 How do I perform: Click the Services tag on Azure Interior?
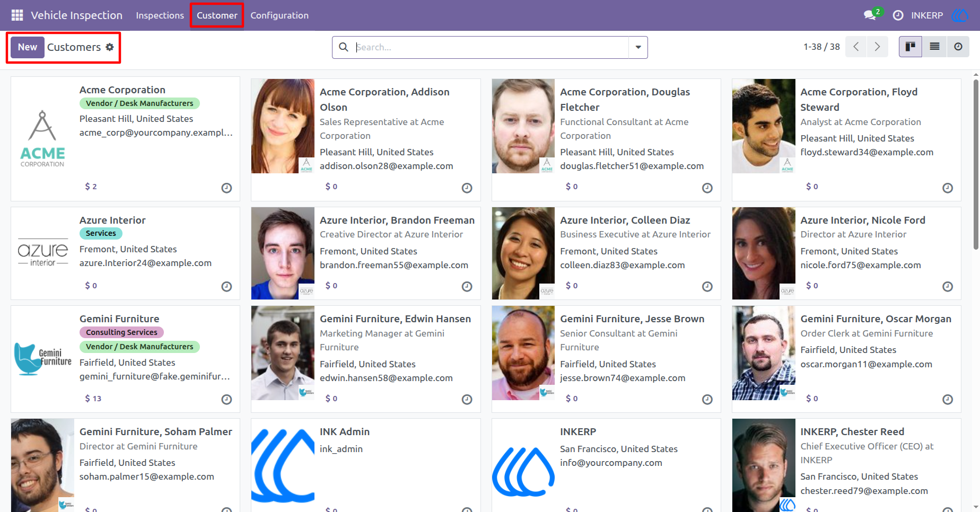point(101,233)
